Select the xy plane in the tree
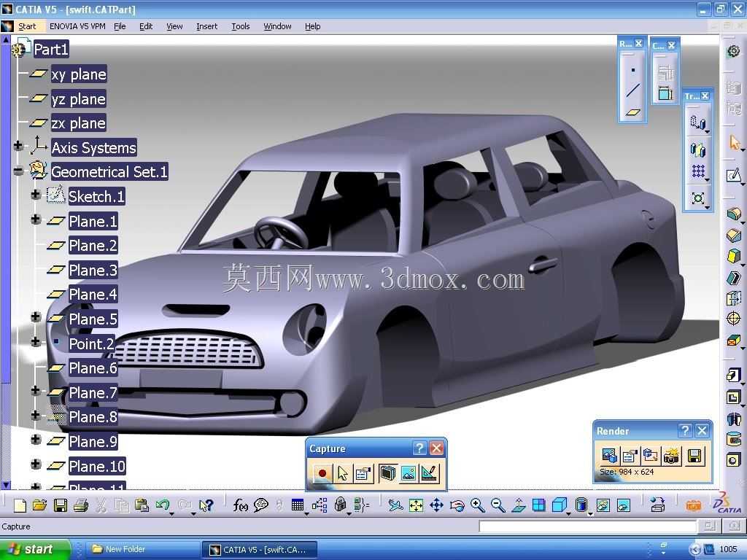 (79, 74)
